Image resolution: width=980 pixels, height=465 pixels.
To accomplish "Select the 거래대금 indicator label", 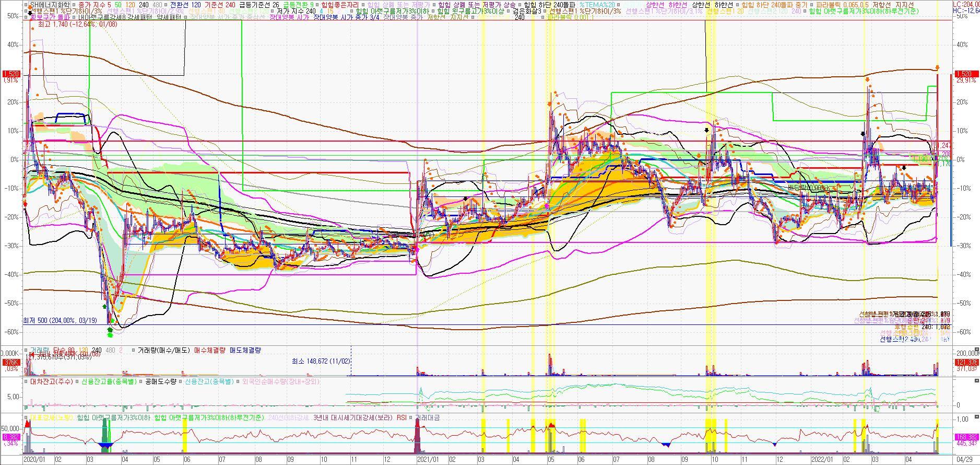I will click(428, 417).
